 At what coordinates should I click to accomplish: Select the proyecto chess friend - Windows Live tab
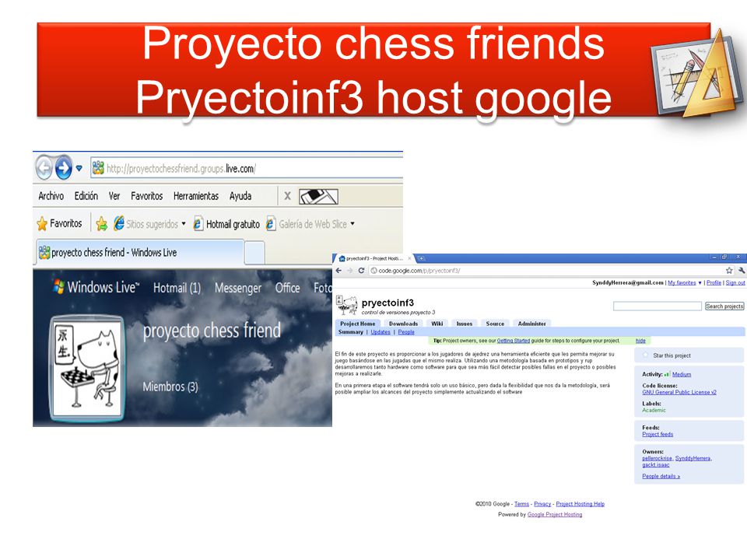[139, 252]
